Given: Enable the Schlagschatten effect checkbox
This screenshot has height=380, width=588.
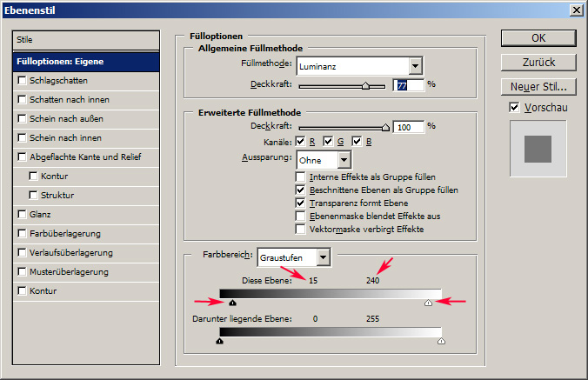Looking at the screenshot, I should 22,80.
